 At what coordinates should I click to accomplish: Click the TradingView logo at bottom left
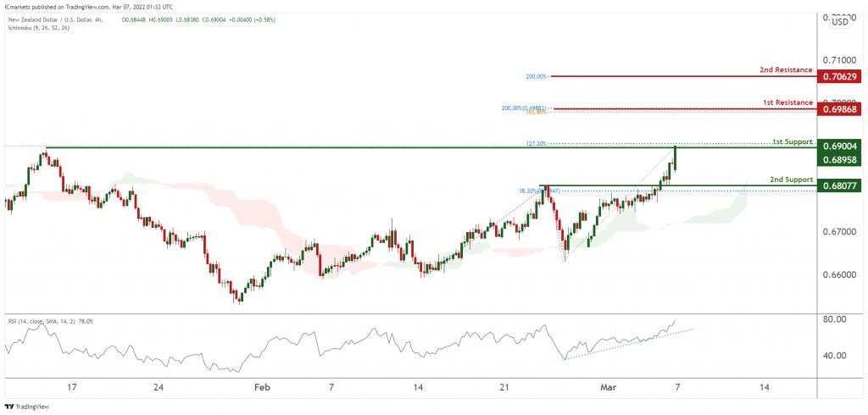click(26, 407)
